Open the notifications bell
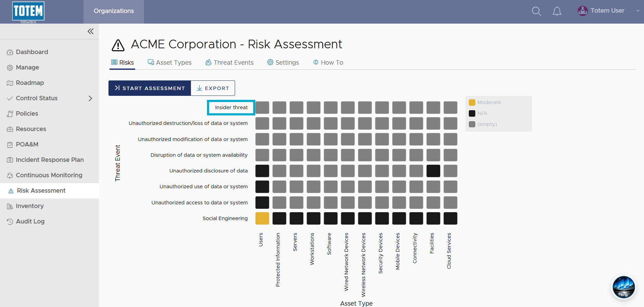This screenshot has height=307, width=644. click(557, 11)
